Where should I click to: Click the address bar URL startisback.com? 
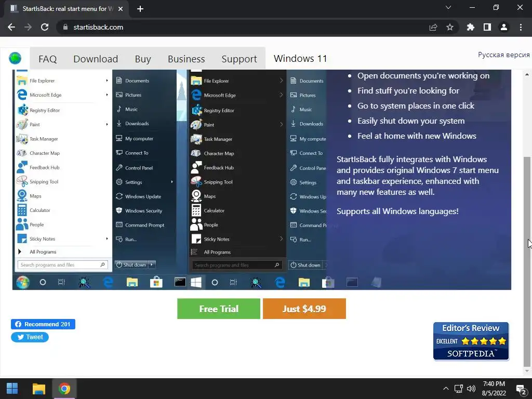[x=98, y=27]
